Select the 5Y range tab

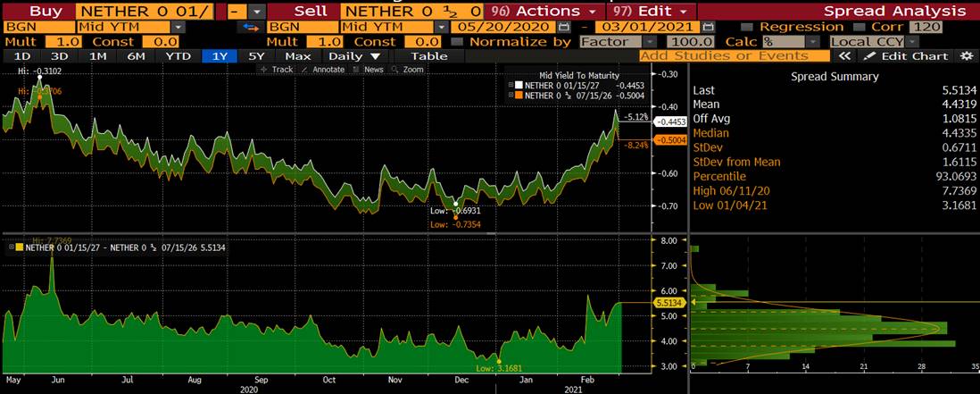(257, 55)
